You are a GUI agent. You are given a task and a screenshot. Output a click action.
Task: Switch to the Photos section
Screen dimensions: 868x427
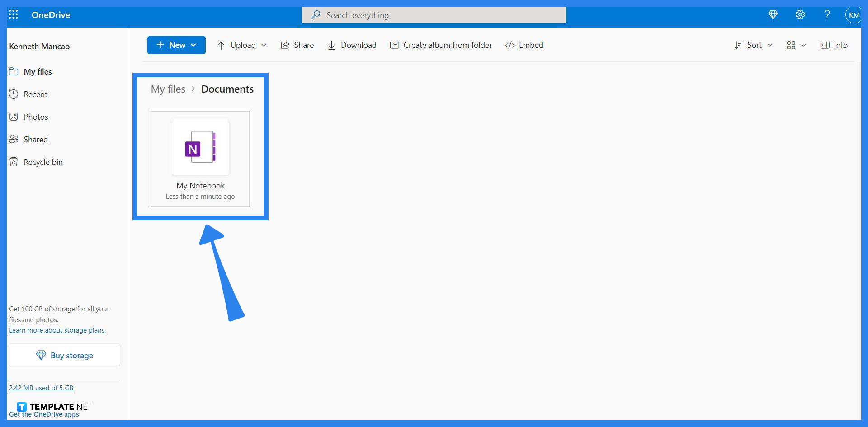point(36,116)
